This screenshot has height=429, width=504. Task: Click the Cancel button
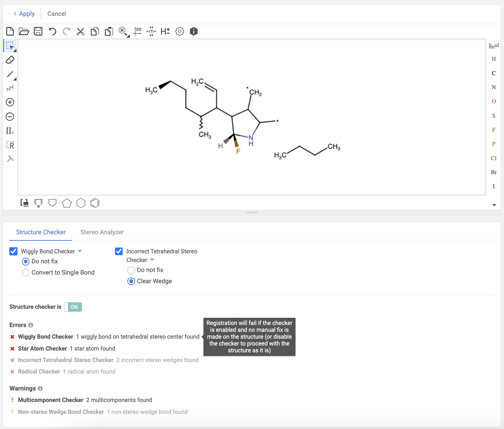(x=57, y=14)
